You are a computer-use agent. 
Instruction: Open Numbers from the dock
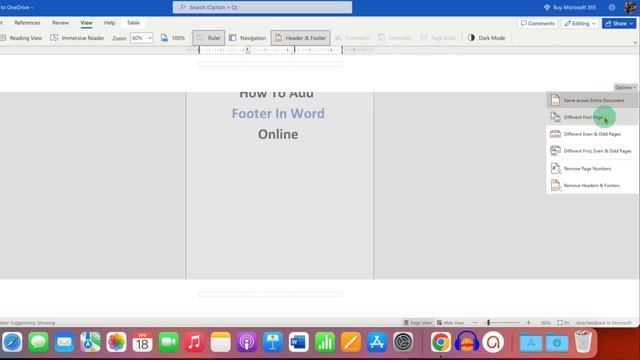coord(325,342)
